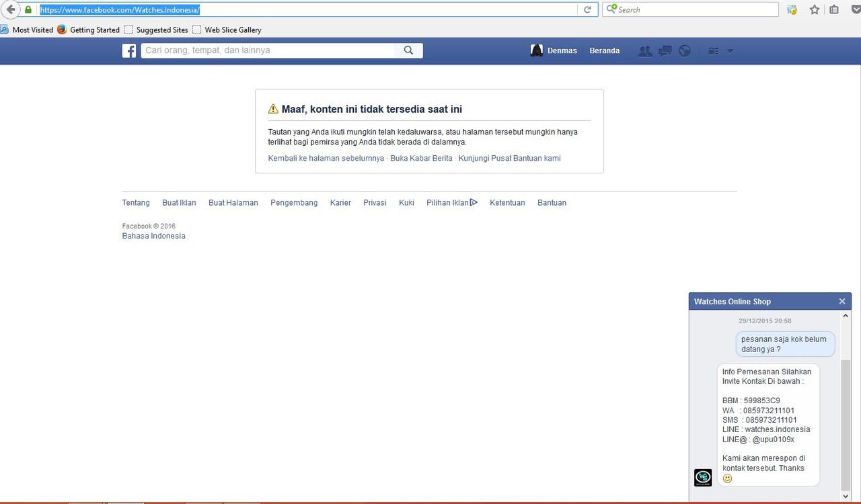Click 'Kembali ke halaman sebelumnya' link

tap(326, 158)
